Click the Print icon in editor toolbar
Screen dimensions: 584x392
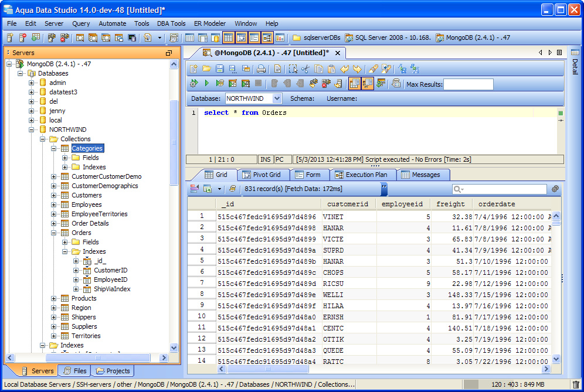(x=261, y=69)
